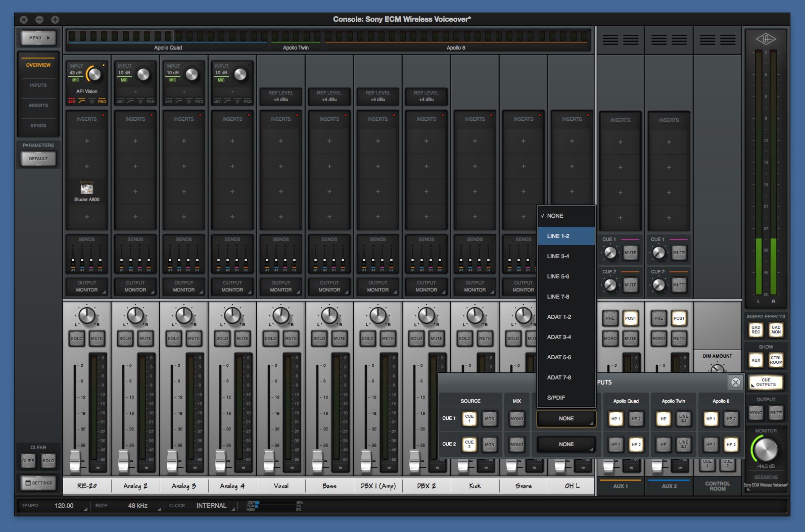Enable LINE 3/4 for CUE 2 on Apollo Twin
Screen dimensions: 805x532
click(x=683, y=445)
